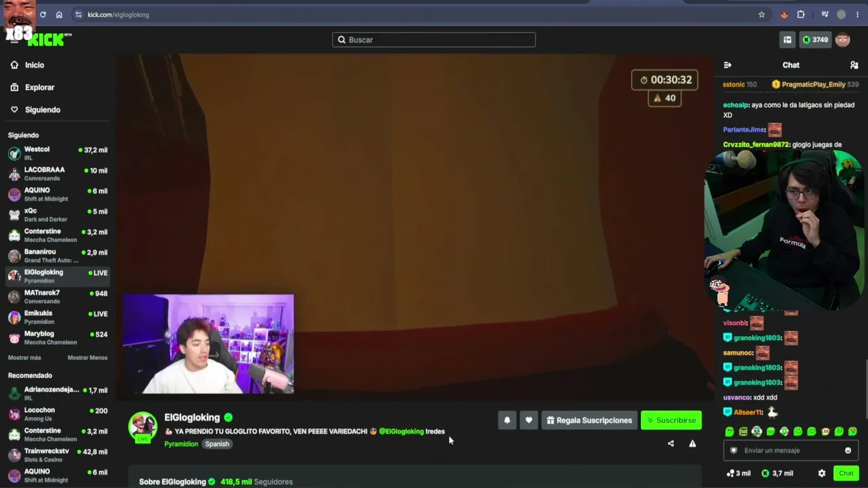The image size is (868, 488).
Task: Open the browser three-dot menu
Action: (x=857, y=14)
